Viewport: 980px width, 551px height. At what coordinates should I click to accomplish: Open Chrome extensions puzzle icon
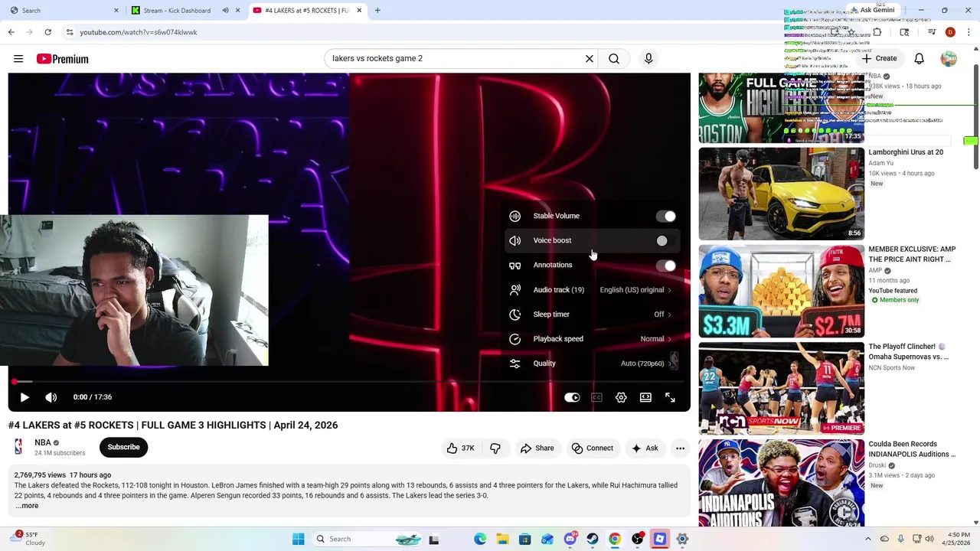point(877,32)
